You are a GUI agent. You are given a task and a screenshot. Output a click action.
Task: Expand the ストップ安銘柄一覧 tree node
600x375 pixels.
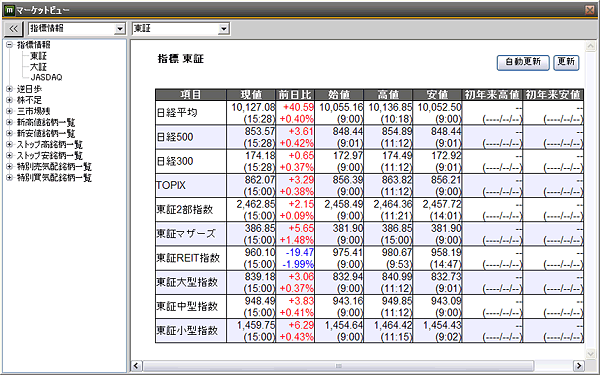tap(10, 156)
